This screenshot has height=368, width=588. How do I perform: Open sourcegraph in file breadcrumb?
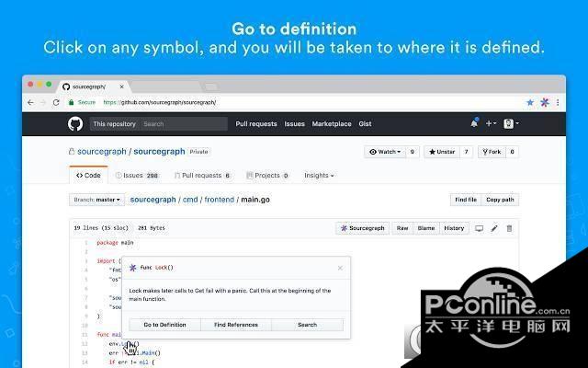(x=153, y=200)
